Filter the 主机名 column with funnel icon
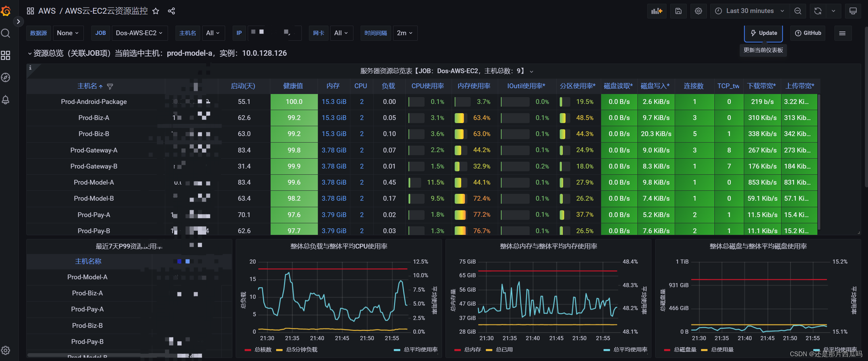Image resolution: width=868 pixels, height=361 pixels. click(110, 86)
